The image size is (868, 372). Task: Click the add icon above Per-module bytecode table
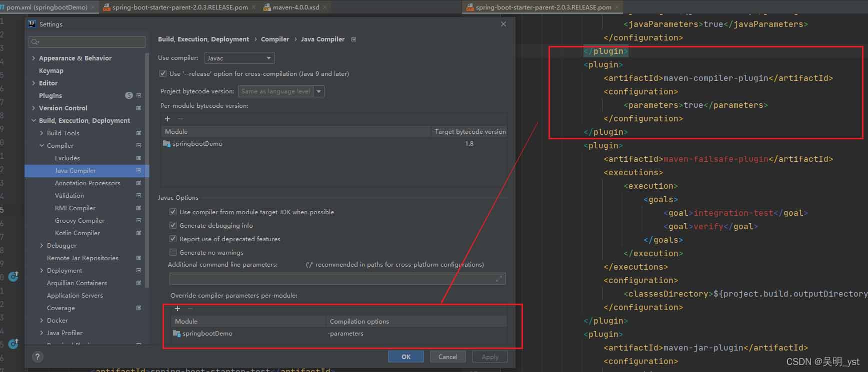pyautogui.click(x=167, y=119)
